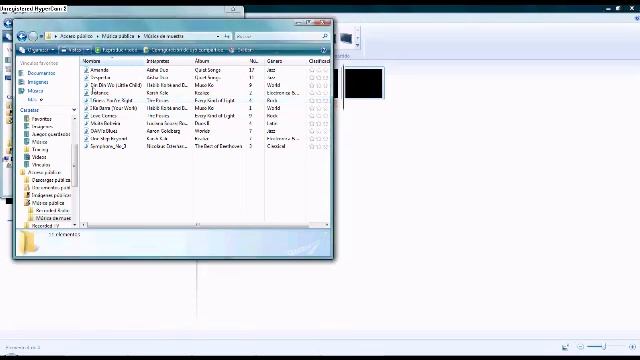Open the address bar history dropdown arrow
This screenshot has height=360, width=640.
click(218, 36)
